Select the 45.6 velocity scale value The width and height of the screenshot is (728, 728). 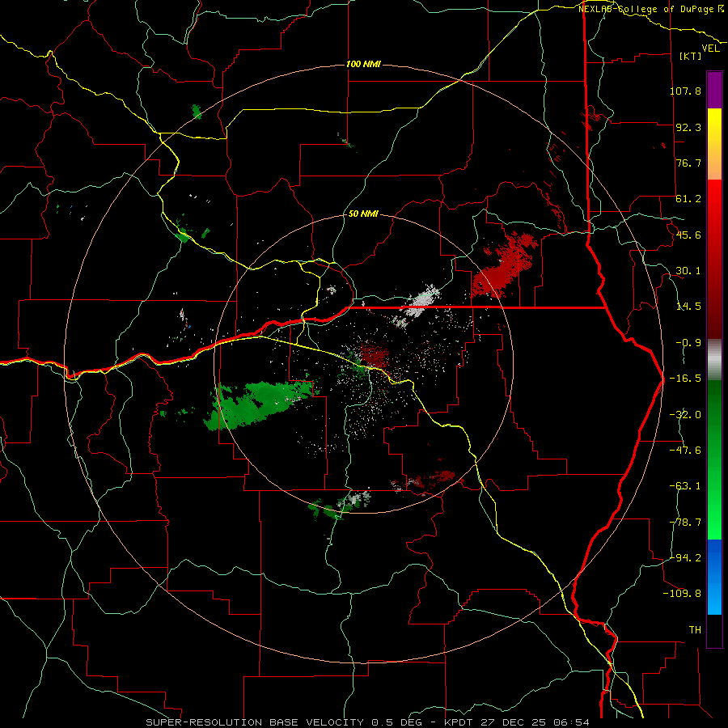tap(688, 235)
